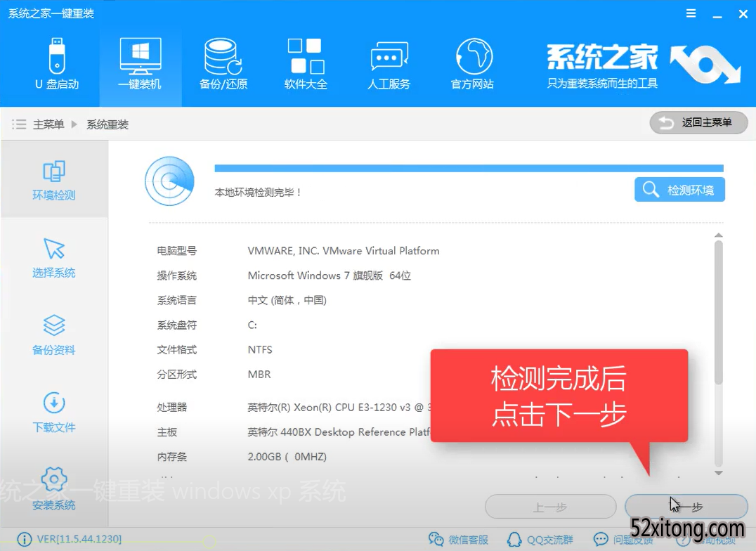Screen dimensions: 756x551
Task: Click the breadcrumb list icon
Action: tap(19, 124)
